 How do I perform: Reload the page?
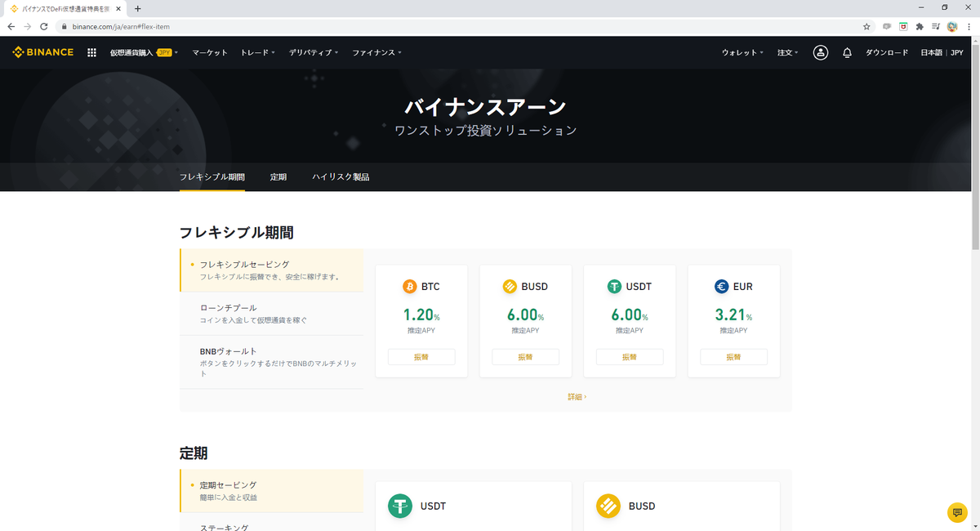click(x=43, y=26)
